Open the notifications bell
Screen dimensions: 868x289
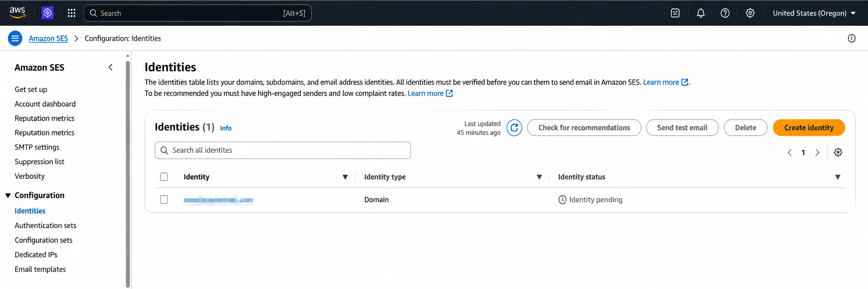pos(701,13)
